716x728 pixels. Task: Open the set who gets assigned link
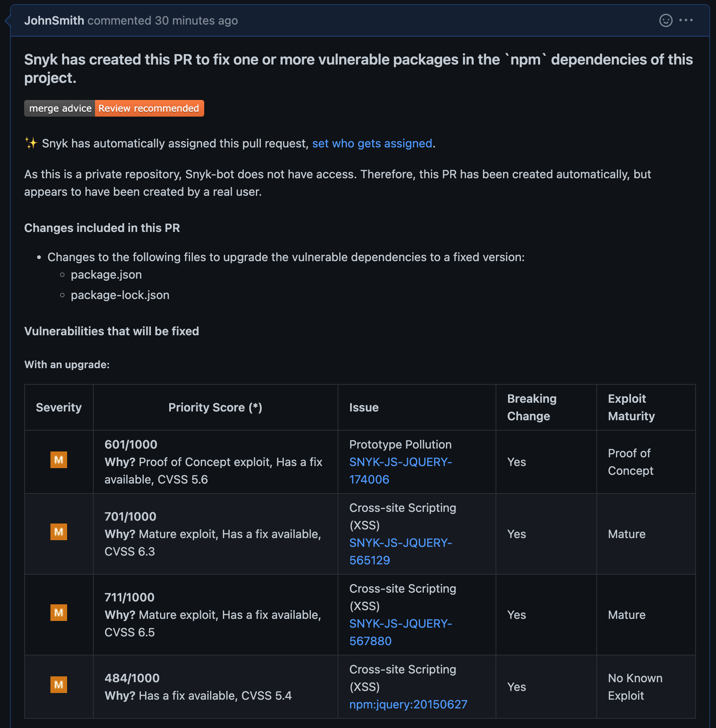click(372, 143)
